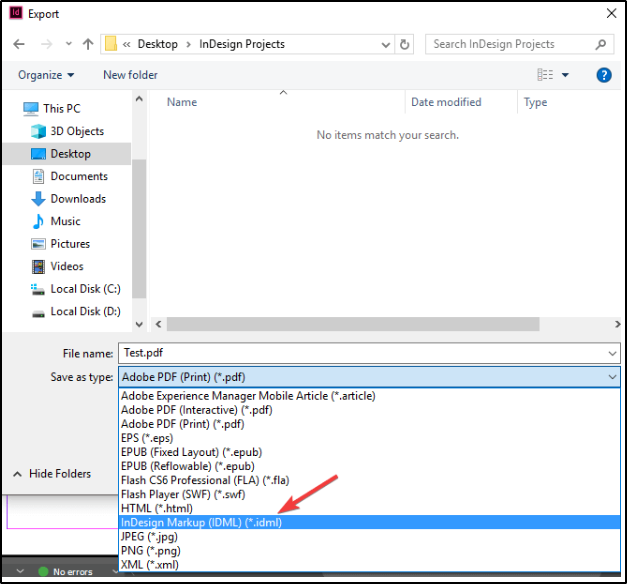Click the Back navigation arrow
The height and width of the screenshot is (584, 627).
coord(19,44)
